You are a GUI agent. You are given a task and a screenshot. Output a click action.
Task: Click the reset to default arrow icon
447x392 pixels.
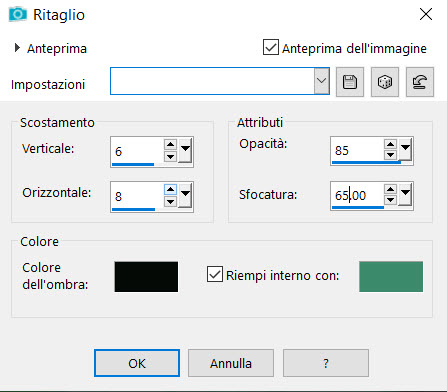[x=420, y=82]
